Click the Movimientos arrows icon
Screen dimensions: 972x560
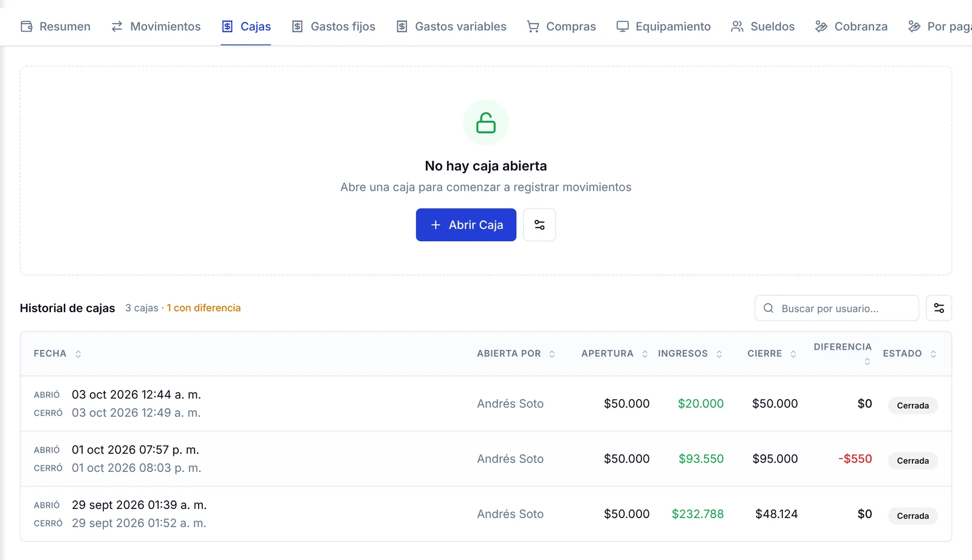click(117, 26)
